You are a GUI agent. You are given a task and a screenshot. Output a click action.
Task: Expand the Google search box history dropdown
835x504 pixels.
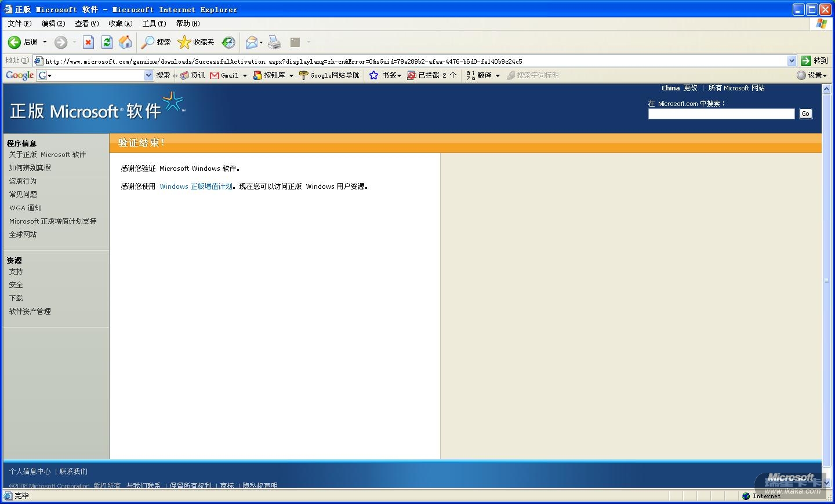[x=148, y=75]
